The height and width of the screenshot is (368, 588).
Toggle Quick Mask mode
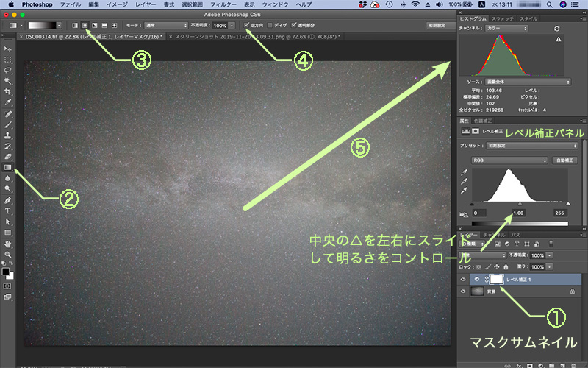(x=7, y=286)
